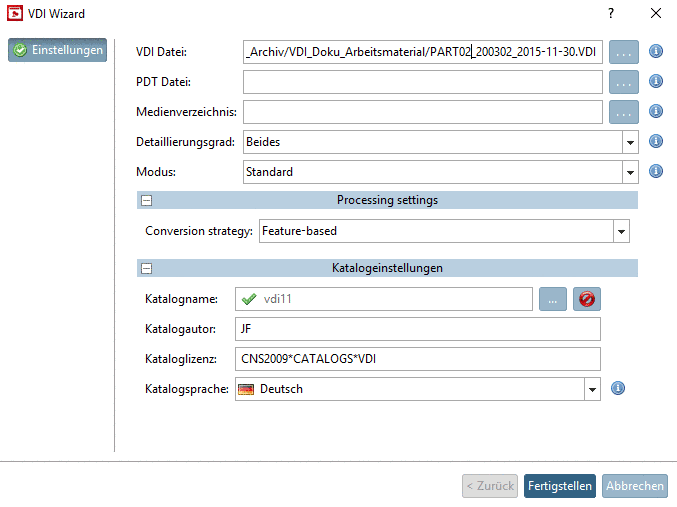Screen dimensions: 677x507
Task: Click the VDI Wizard app icon
Action: tap(15, 13)
